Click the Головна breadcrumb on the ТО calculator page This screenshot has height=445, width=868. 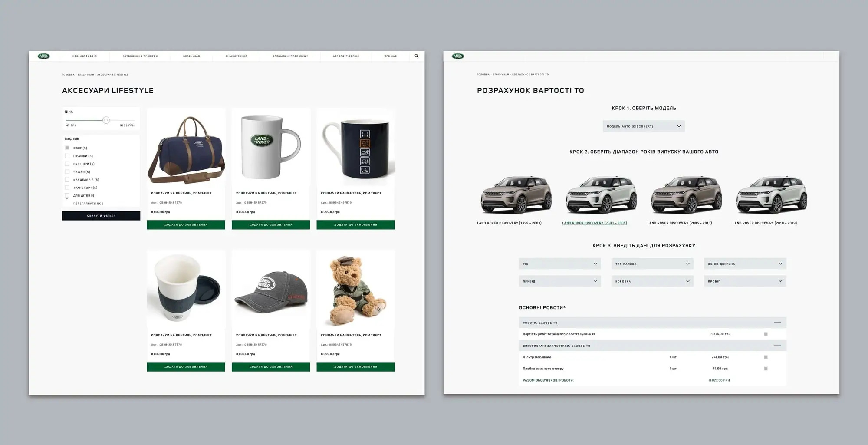pyautogui.click(x=483, y=75)
